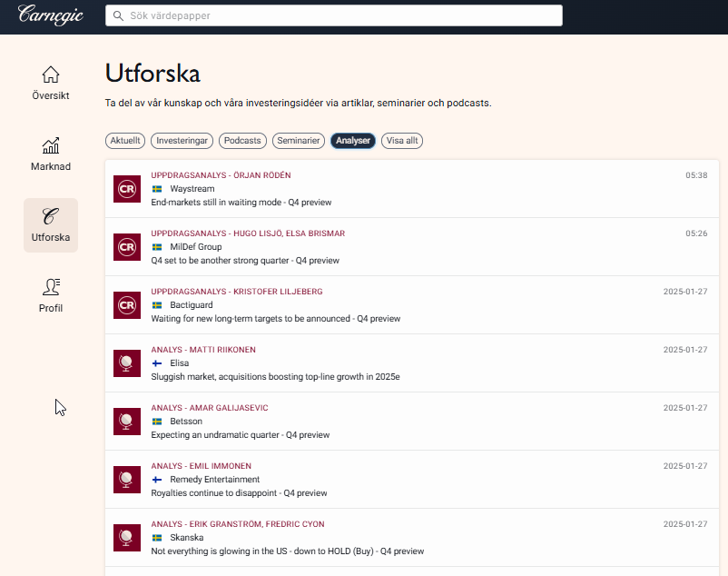
Task: Open Uppdragsanalys - Kristofer Liljeberg heading
Action: coord(237,292)
